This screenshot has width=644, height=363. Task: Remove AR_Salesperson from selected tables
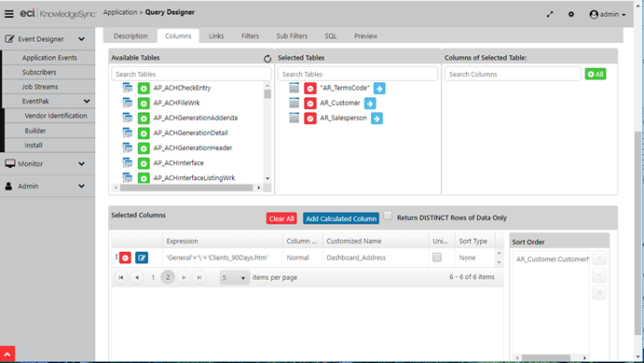pos(310,119)
